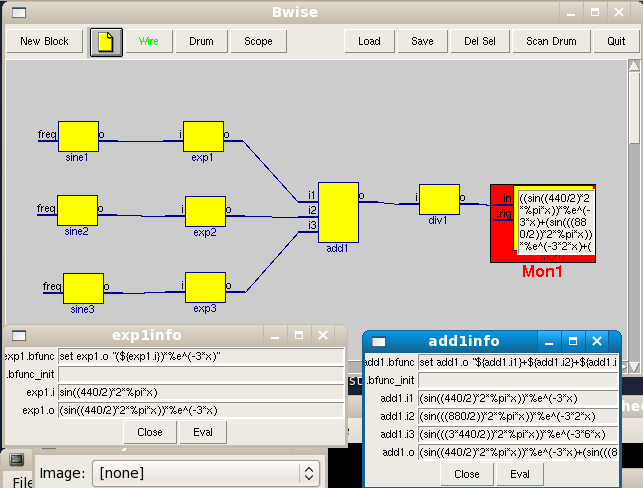Click the Save button

pyautogui.click(x=422, y=41)
